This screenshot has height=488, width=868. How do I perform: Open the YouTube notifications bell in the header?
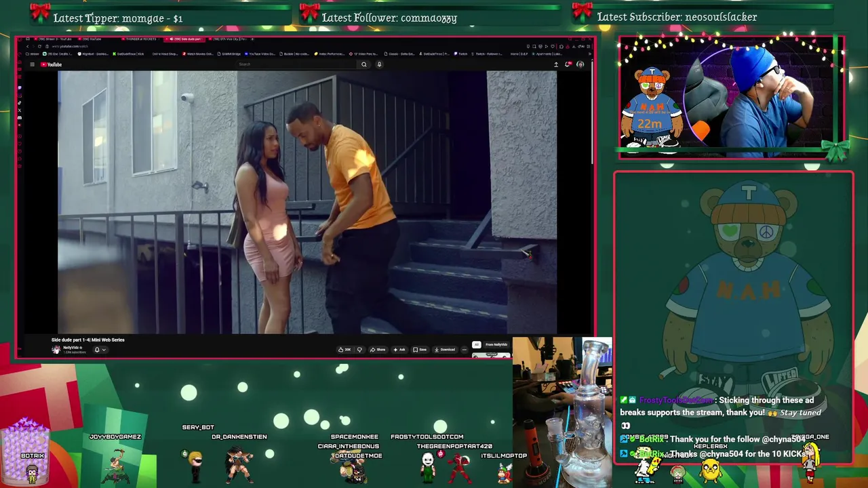[x=568, y=64]
